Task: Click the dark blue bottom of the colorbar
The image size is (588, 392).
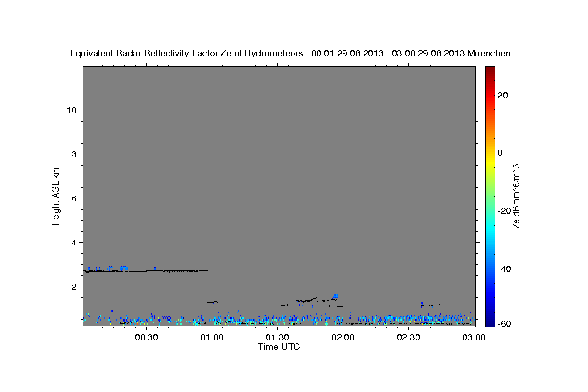Action: pos(490,322)
